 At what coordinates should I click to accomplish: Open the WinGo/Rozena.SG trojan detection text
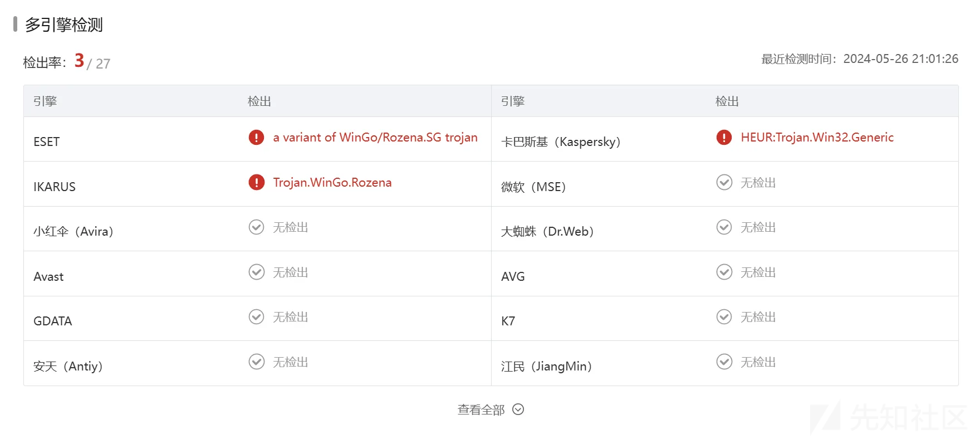[x=375, y=138]
